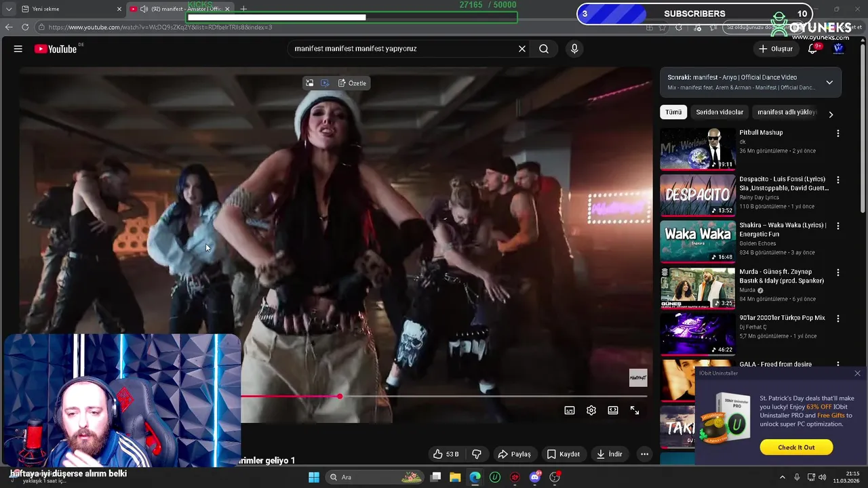Screen dimensions: 868x488
Task: Click the picture-in-picture overlay icon
Action: click(309, 83)
